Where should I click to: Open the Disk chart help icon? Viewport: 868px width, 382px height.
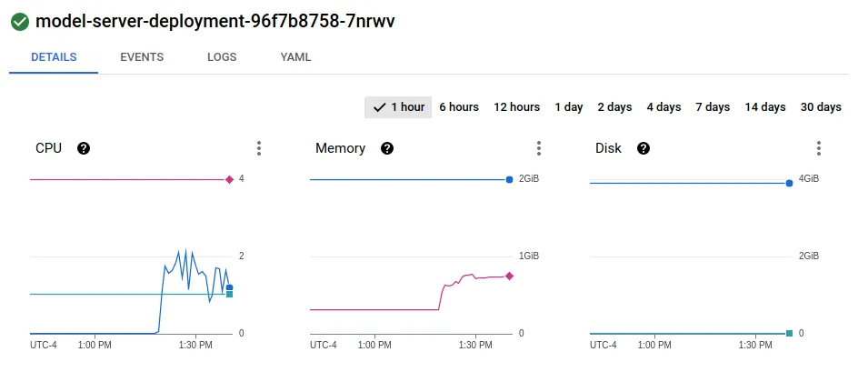pos(644,148)
